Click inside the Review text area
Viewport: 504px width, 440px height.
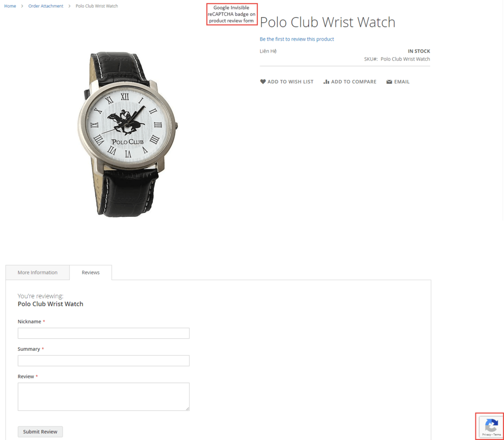(103, 396)
